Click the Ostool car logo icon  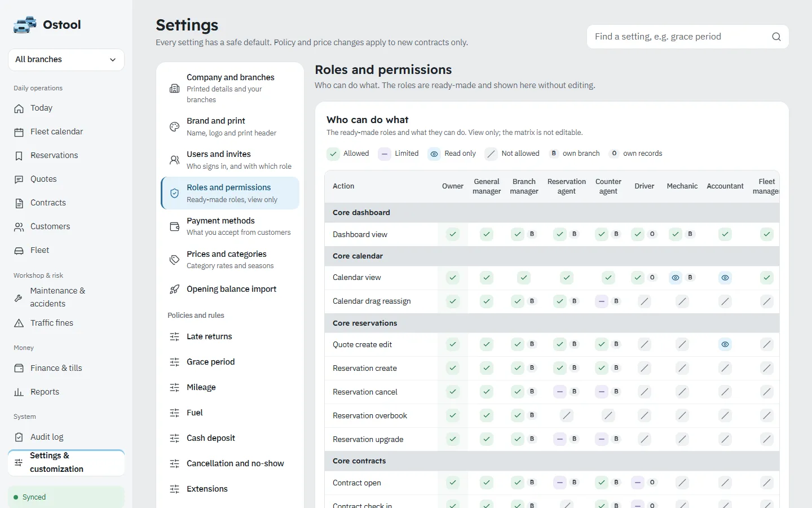tap(25, 25)
